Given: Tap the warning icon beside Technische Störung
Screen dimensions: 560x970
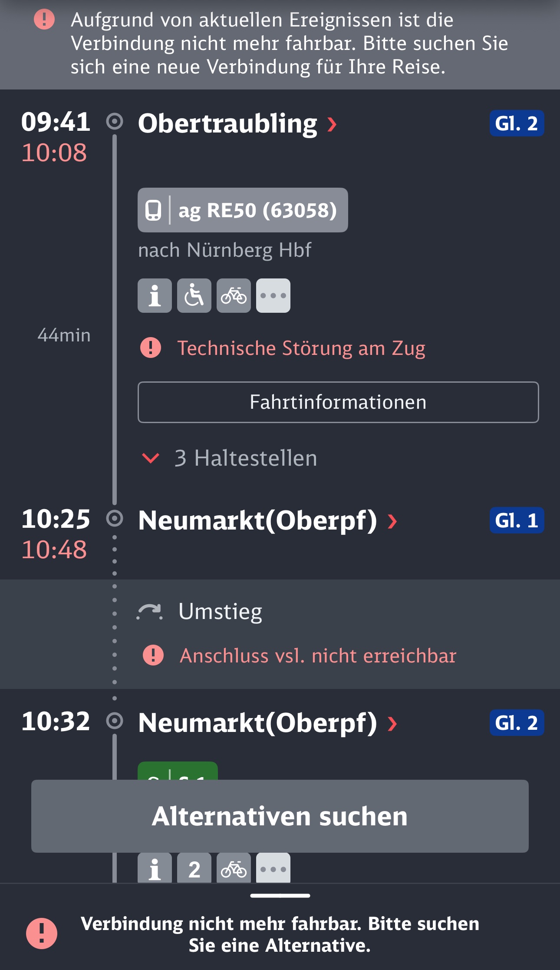Looking at the screenshot, I should 151,348.
